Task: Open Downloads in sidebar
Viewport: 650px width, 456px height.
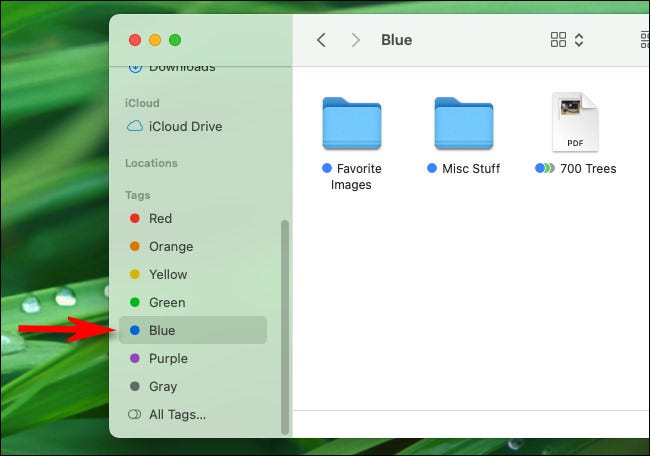Action: [x=181, y=67]
